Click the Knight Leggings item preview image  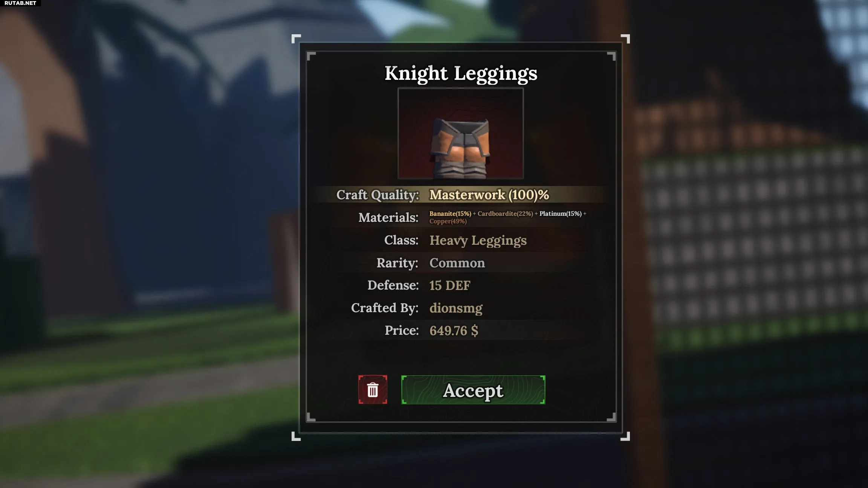pos(460,133)
